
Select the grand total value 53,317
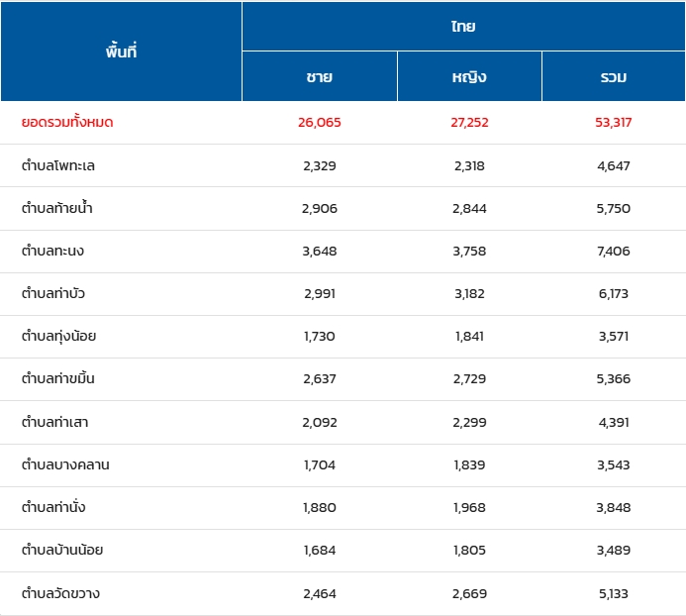[x=614, y=123]
